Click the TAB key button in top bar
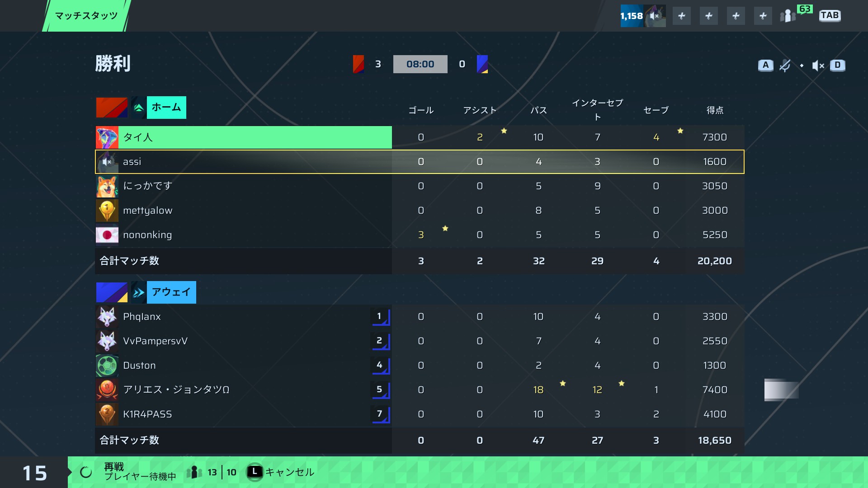 tap(830, 15)
